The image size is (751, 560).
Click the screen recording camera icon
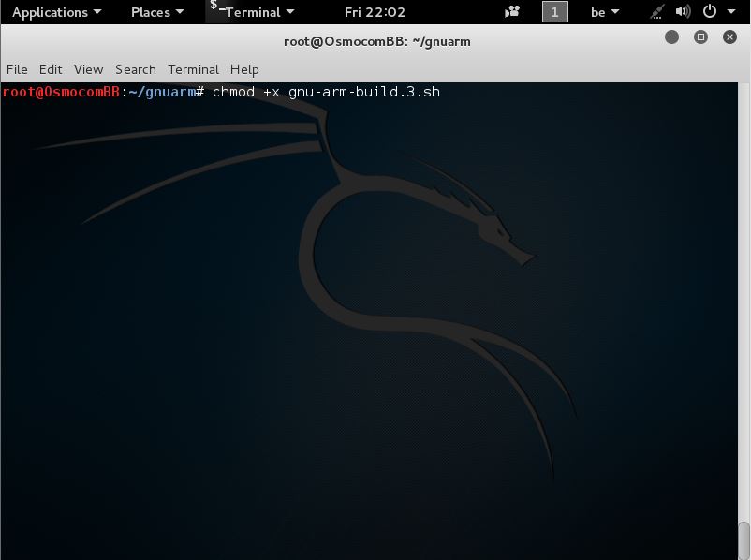click(512, 11)
